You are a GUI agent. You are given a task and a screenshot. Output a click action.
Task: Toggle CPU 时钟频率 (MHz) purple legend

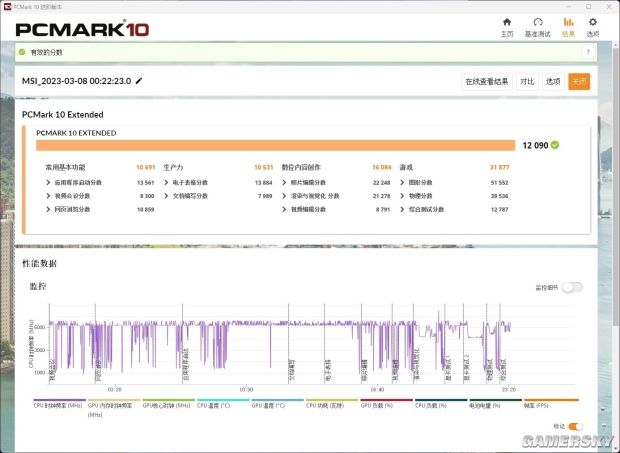click(58, 405)
